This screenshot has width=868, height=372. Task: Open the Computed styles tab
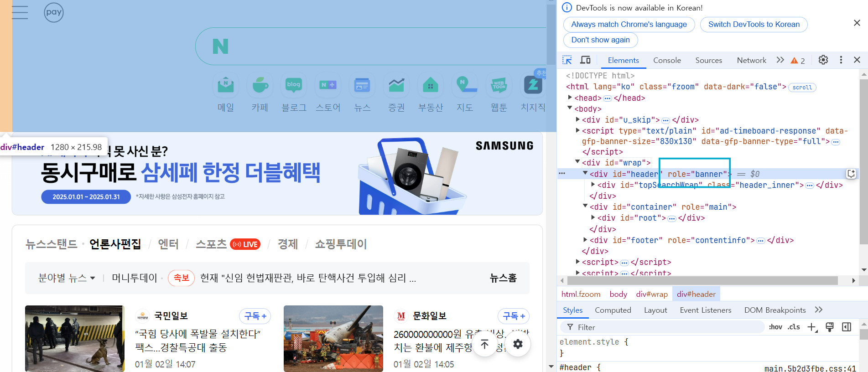[613, 310]
